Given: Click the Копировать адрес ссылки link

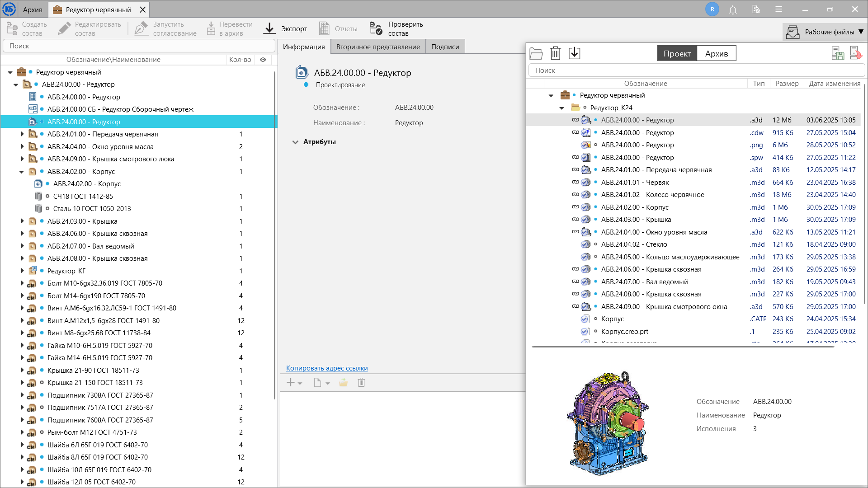Looking at the screenshot, I should (x=326, y=368).
